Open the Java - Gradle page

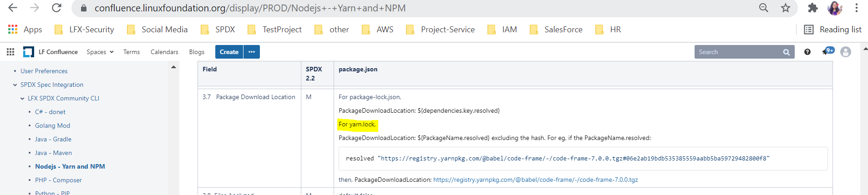[53, 139]
